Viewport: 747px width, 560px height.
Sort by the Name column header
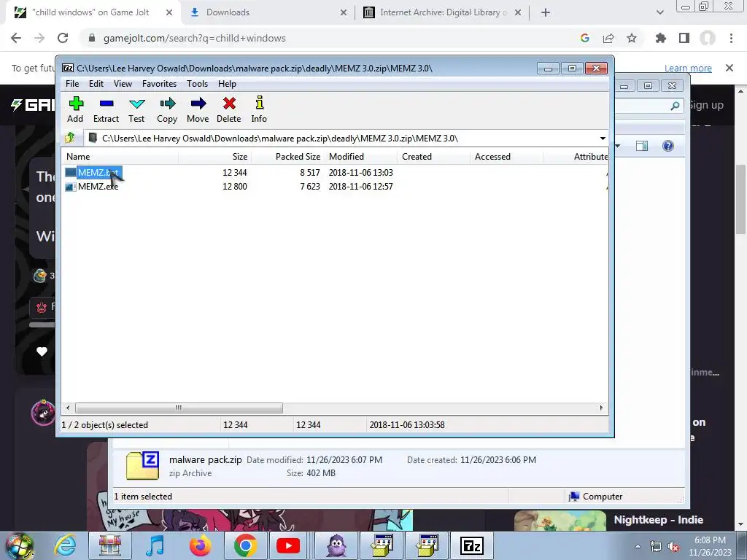coord(120,157)
